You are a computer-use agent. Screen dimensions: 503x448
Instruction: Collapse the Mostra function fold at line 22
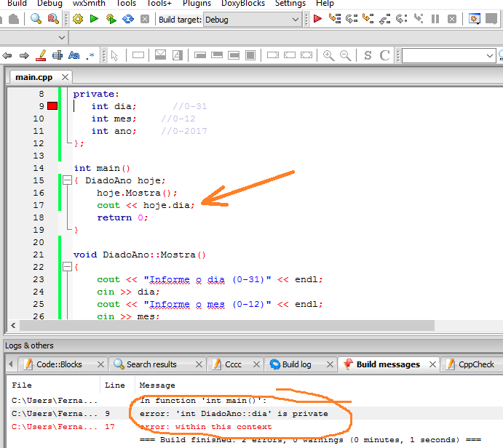[x=66, y=267]
